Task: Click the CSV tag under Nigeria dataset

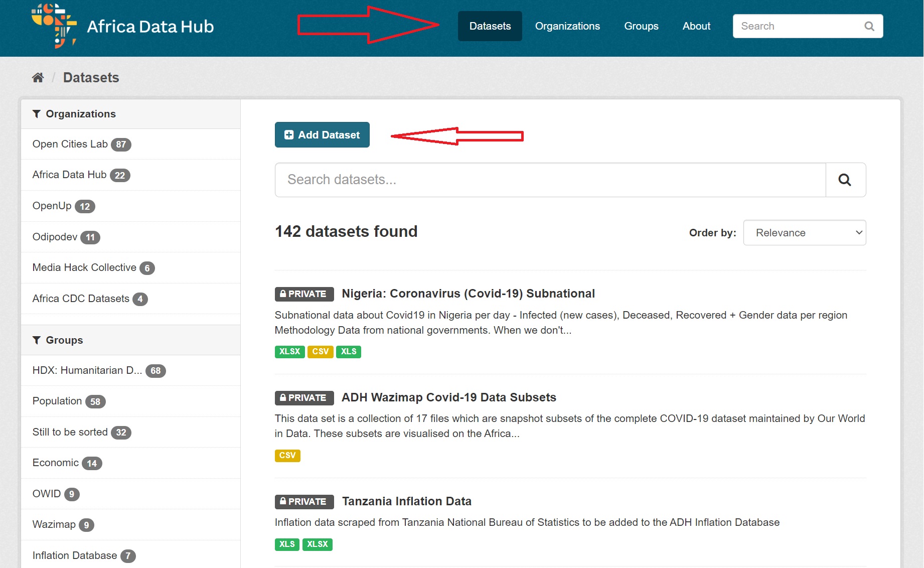Action: click(320, 352)
